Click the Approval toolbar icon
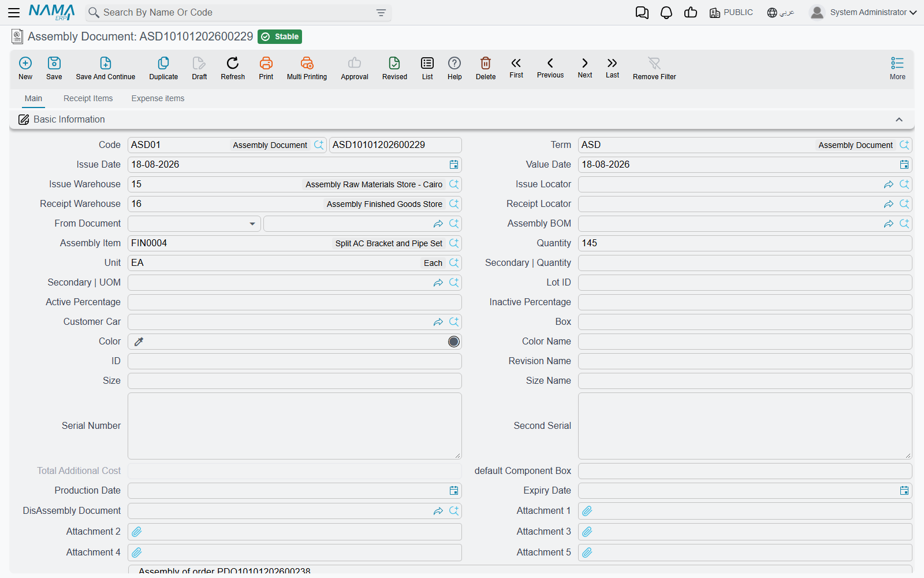The height and width of the screenshot is (578, 924). [355, 68]
